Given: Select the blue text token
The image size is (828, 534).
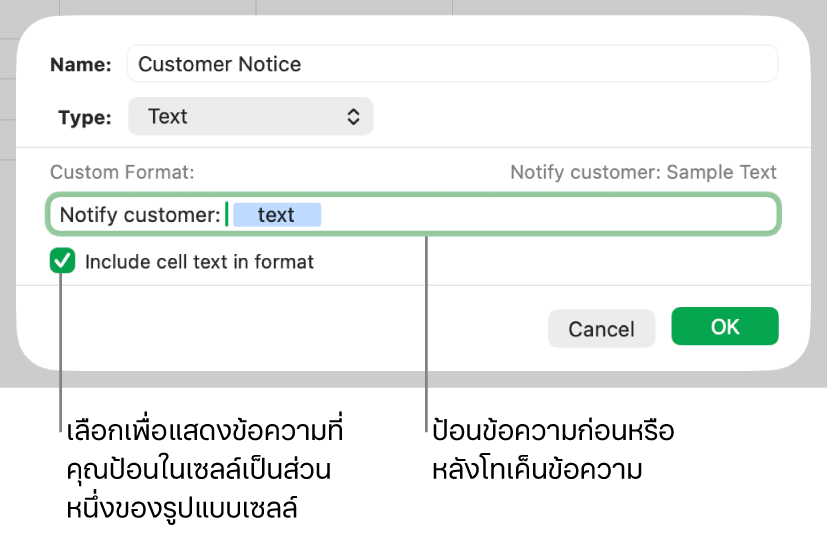Looking at the screenshot, I should point(276,215).
